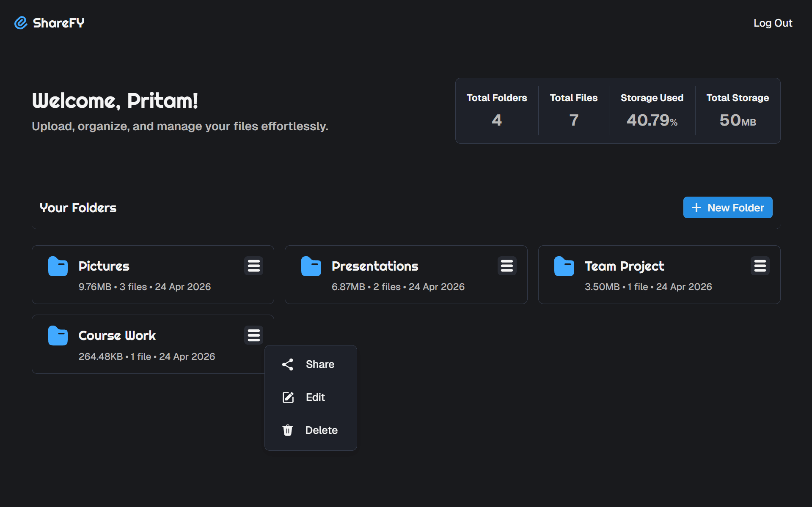Image resolution: width=812 pixels, height=507 pixels.
Task: Log Out of the account
Action: coord(773,23)
